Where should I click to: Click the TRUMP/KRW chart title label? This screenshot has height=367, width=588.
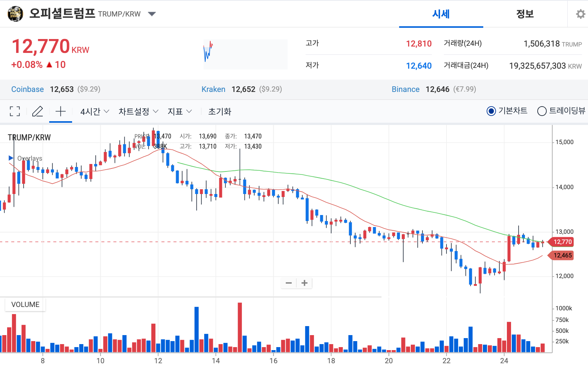tap(29, 137)
